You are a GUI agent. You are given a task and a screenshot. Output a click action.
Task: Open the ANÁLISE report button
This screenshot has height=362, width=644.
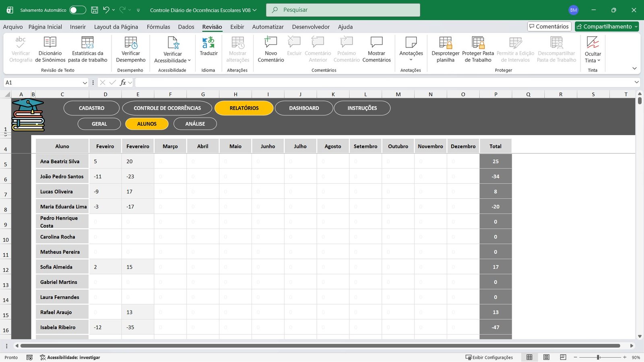pos(195,124)
